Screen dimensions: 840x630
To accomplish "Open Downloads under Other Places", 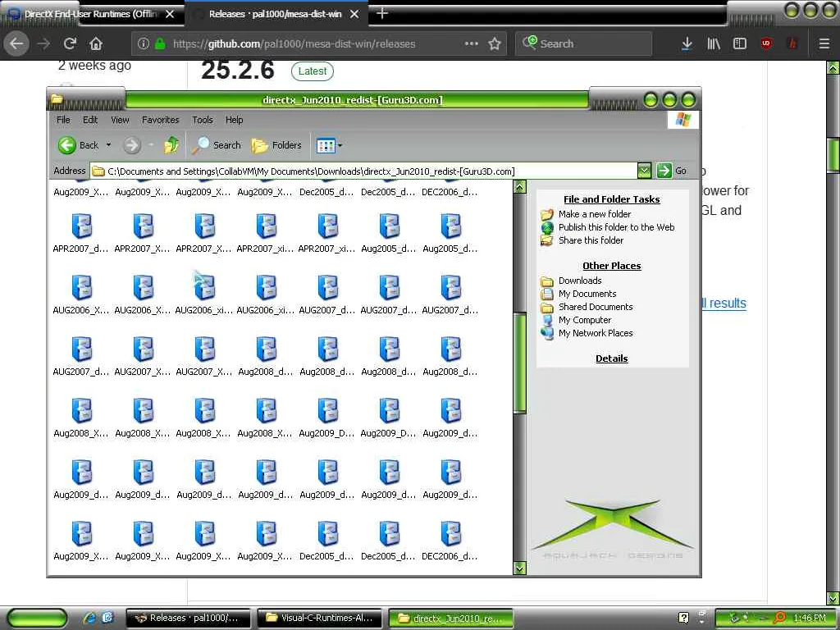I will click(x=580, y=281).
